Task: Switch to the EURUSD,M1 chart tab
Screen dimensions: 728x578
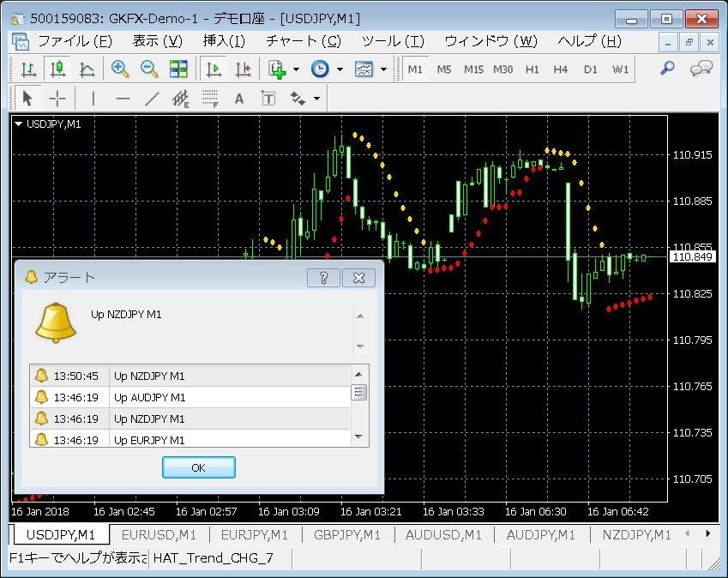Action: click(x=159, y=535)
